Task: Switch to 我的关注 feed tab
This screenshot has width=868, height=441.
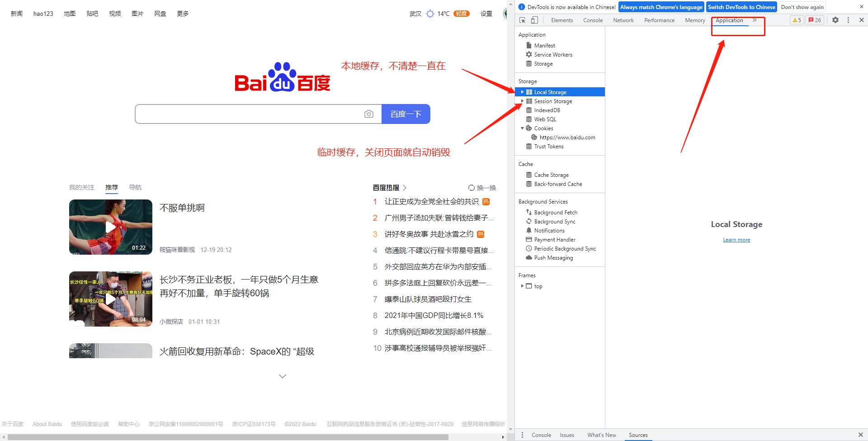Action: coord(82,187)
